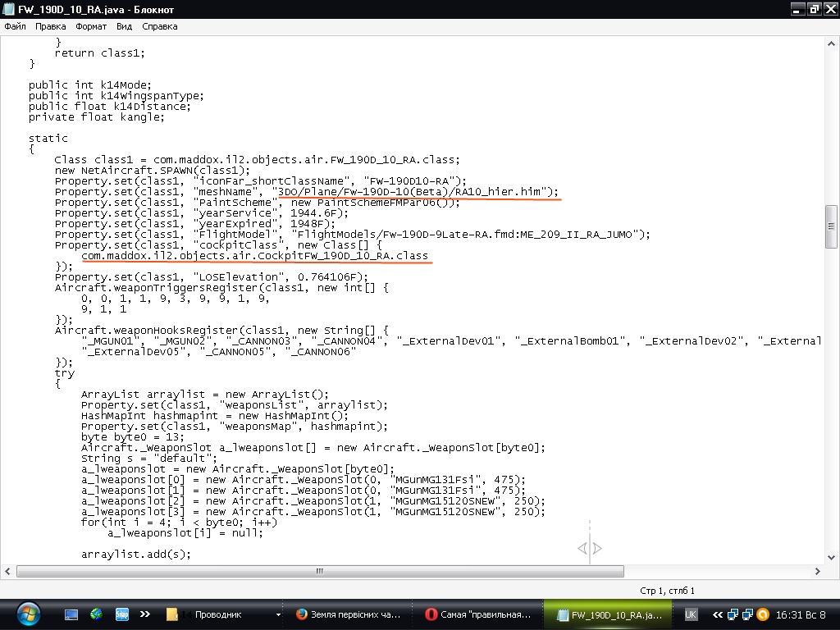Click the line 'private float kangle;'
Viewport: 840px width, 630px height.
97,116
